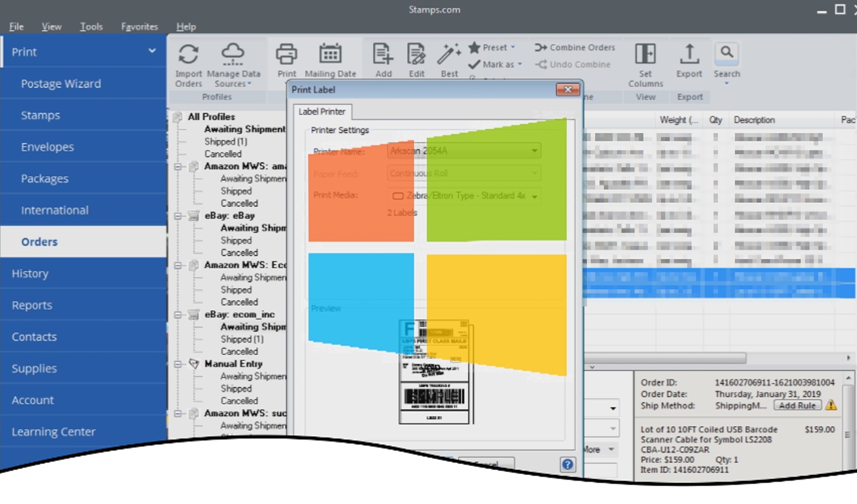Collapse the Manual Entry tree node
Screen dimensions: 857x504
[178, 364]
